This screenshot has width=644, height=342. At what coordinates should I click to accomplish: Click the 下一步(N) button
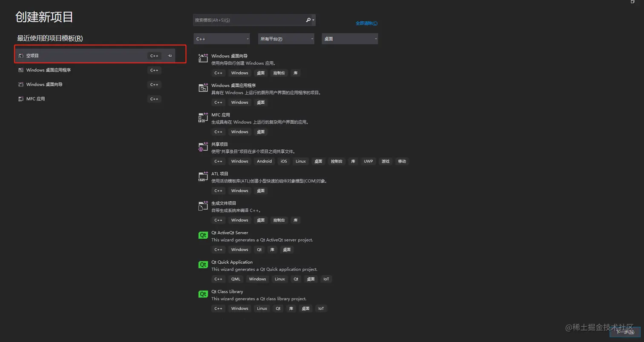point(625,332)
